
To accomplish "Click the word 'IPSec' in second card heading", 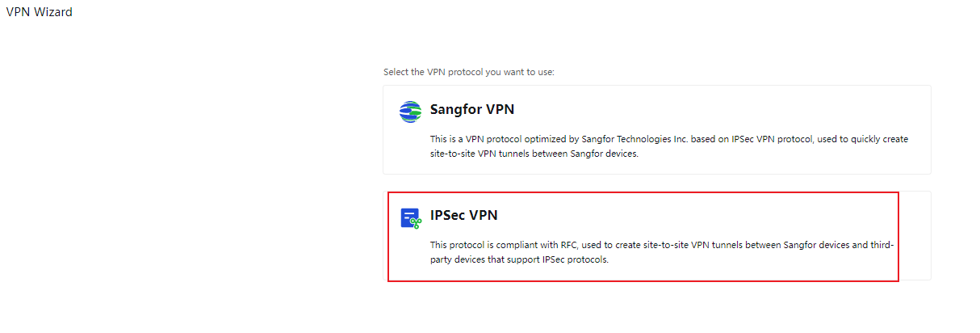I will [448, 216].
